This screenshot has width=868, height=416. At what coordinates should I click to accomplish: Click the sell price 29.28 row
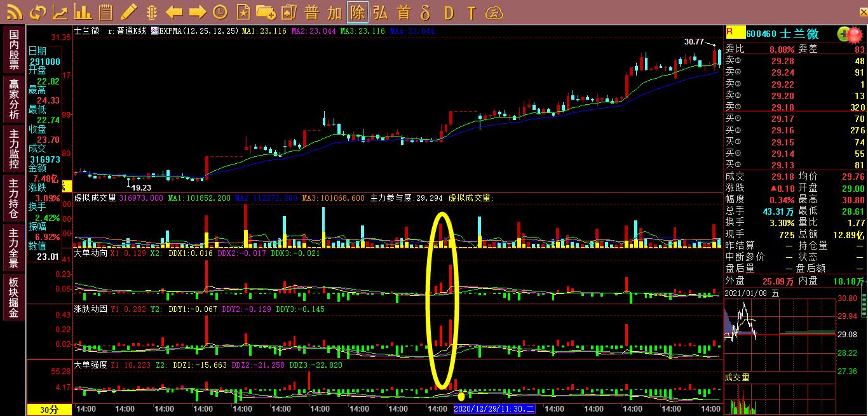tap(796, 61)
